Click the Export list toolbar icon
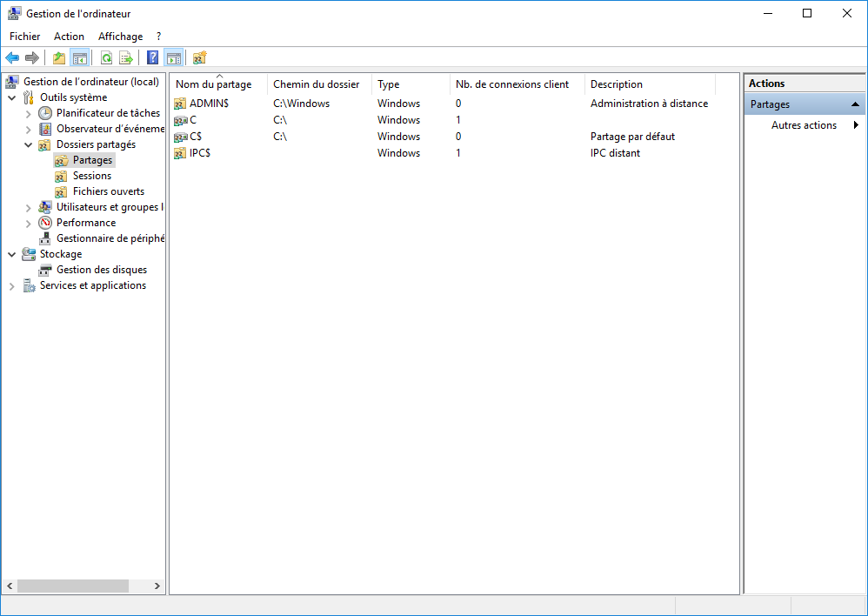This screenshot has height=616, width=868. click(x=126, y=58)
